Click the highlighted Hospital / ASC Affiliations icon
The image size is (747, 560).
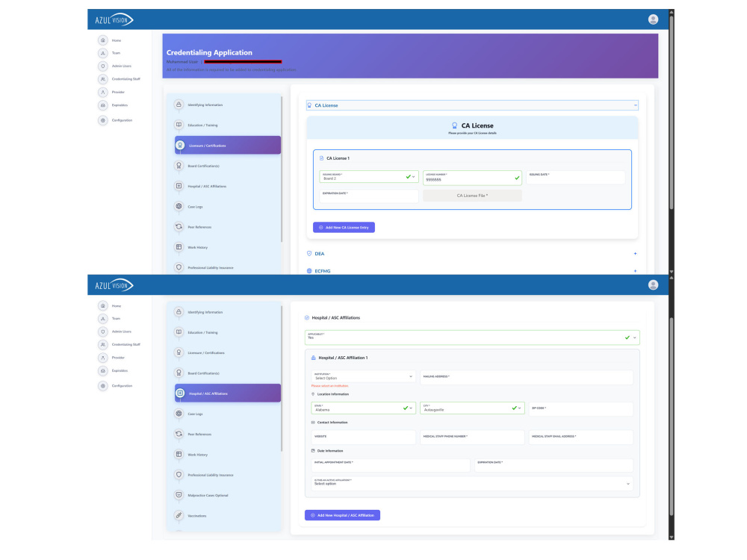click(180, 393)
